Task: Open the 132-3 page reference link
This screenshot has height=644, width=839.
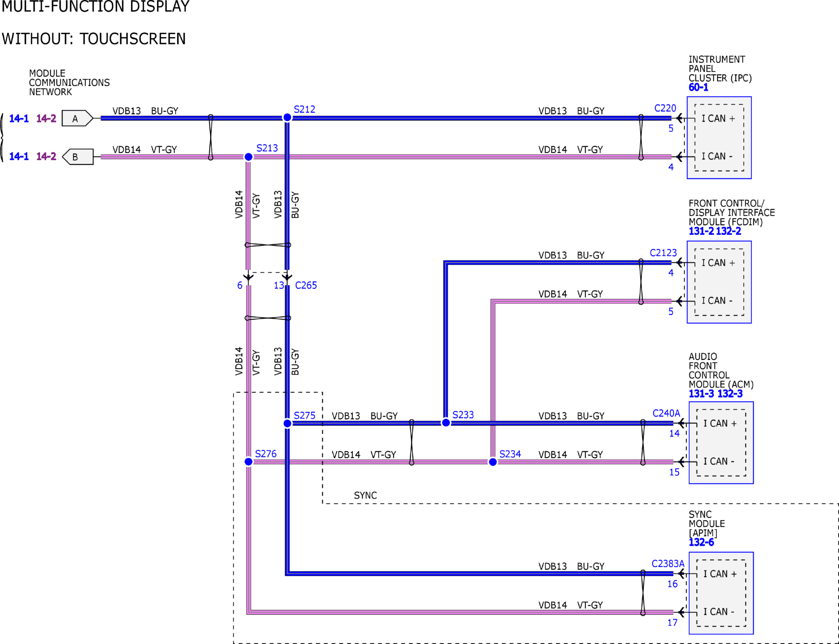Action: point(729,394)
